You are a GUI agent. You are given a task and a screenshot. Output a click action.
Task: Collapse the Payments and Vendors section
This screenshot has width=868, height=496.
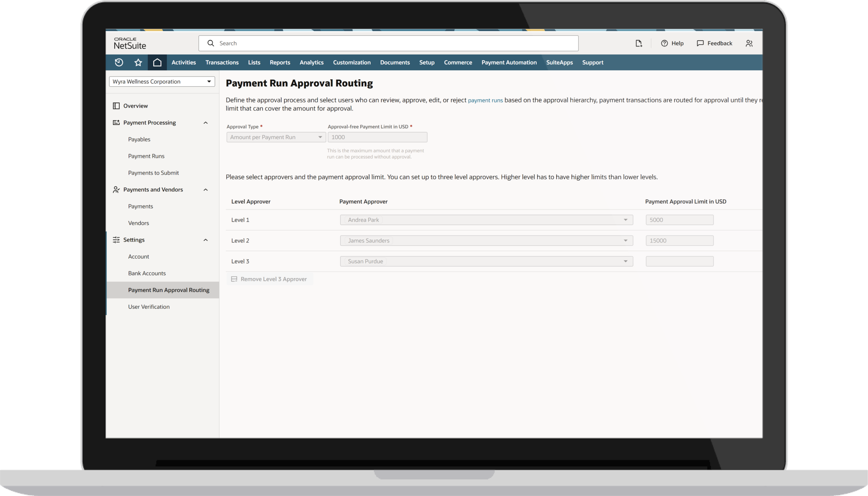[x=205, y=190]
